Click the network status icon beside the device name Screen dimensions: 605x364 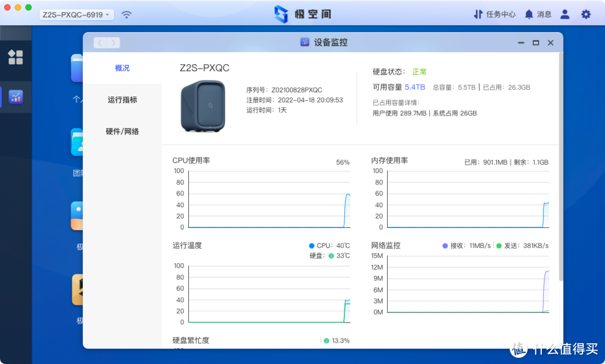[x=127, y=14]
